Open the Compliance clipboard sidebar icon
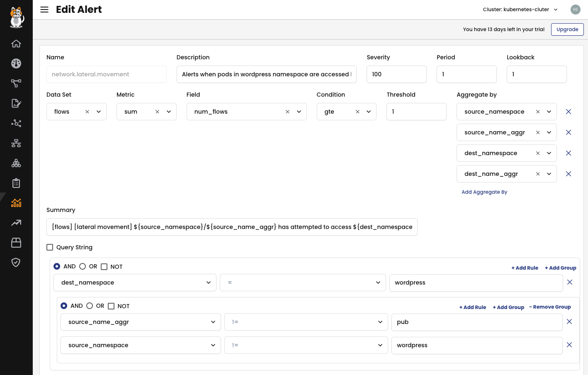 pos(16,183)
